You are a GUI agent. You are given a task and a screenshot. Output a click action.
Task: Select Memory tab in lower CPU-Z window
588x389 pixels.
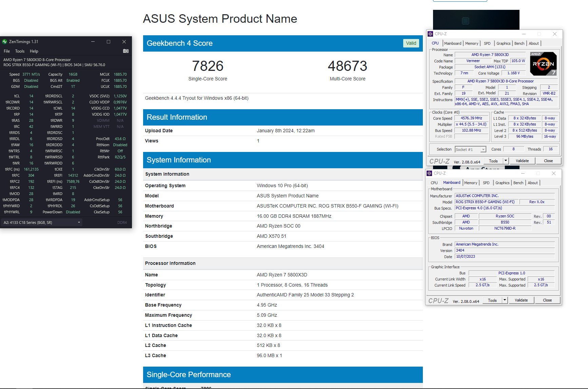(471, 183)
